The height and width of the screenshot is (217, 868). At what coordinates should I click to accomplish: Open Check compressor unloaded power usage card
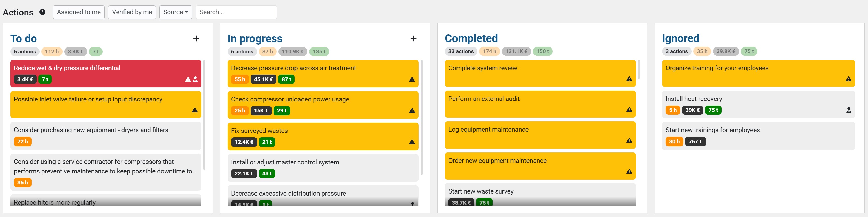click(323, 105)
